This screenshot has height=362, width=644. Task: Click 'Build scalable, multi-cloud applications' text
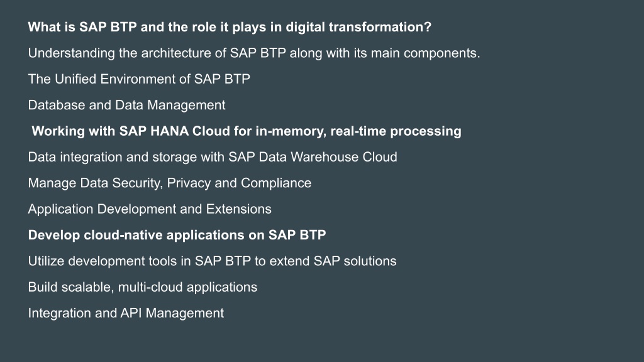[x=143, y=287]
